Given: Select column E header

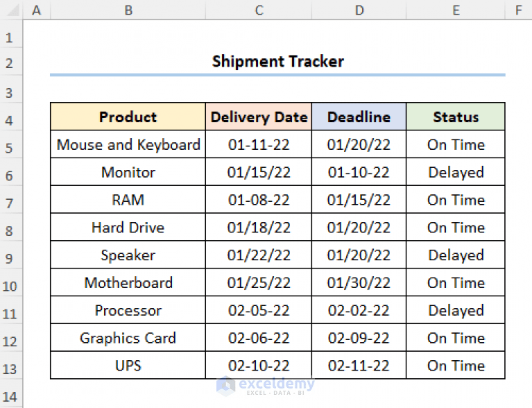Looking at the screenshot, I should (x=456, y=10).
